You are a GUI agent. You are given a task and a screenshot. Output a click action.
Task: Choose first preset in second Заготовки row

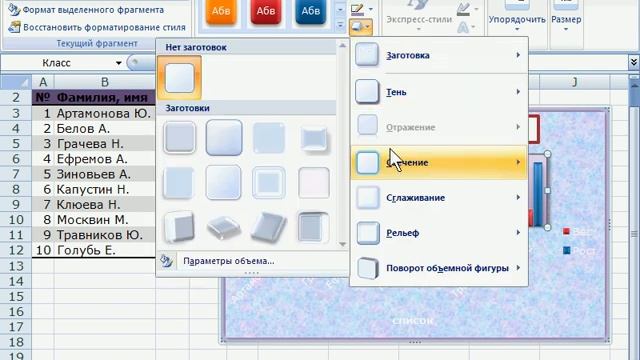coord(178,182)
